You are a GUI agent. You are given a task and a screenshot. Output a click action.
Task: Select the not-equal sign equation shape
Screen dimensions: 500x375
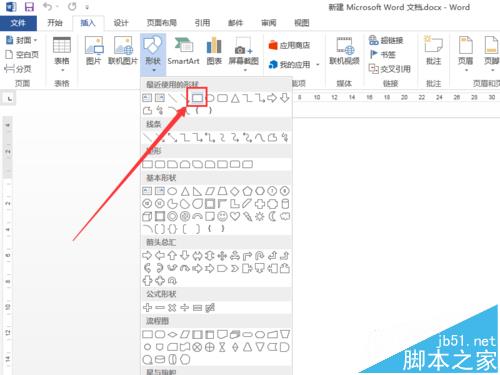click(x=210, y=307)
